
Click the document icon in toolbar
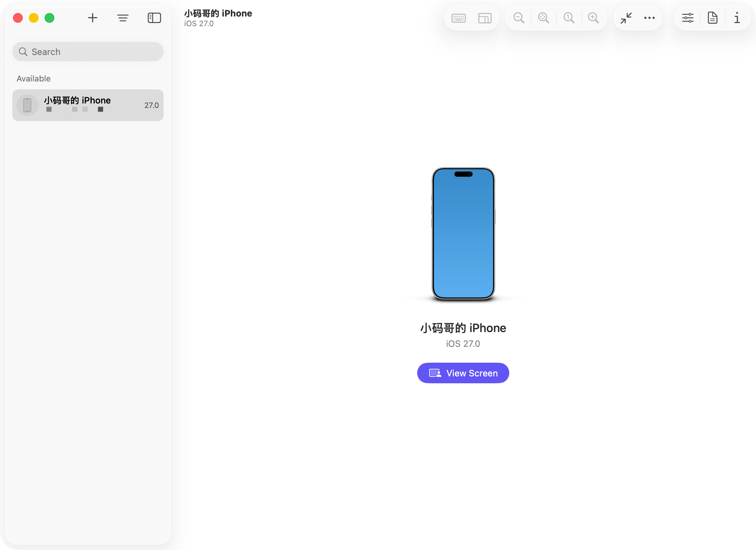[x=713, y=18]
